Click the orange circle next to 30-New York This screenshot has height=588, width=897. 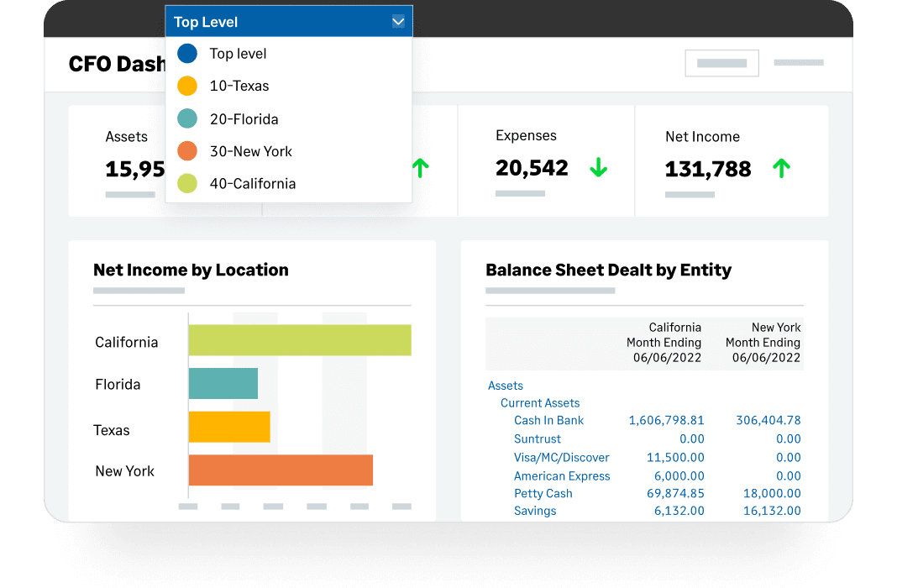[x=187, y=151]
